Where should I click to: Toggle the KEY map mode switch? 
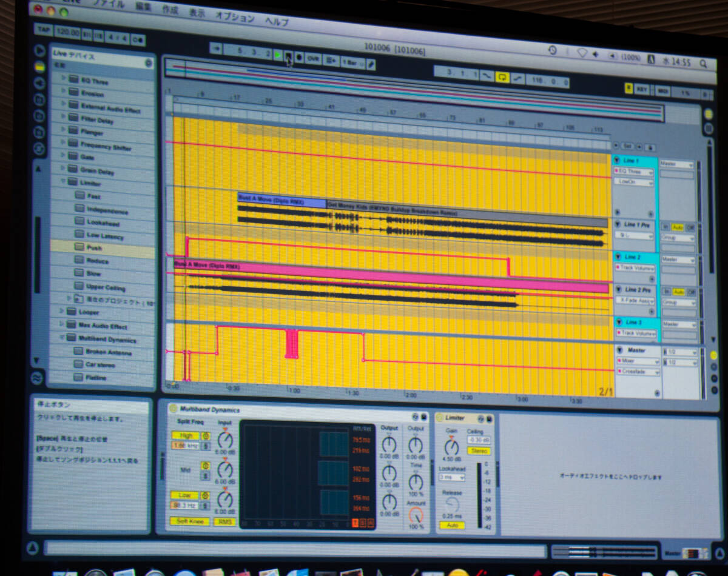[x=642, y=90]
